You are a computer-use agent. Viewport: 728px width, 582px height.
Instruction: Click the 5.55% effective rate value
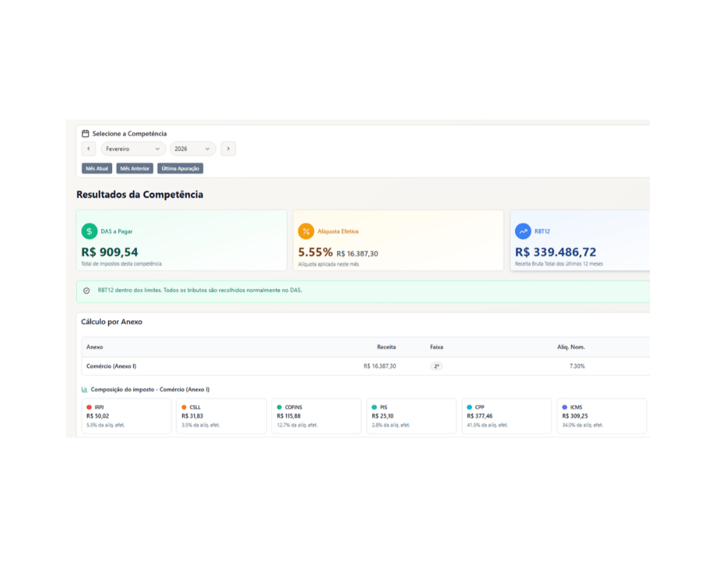pyautogui.click(x=315, y=252)
